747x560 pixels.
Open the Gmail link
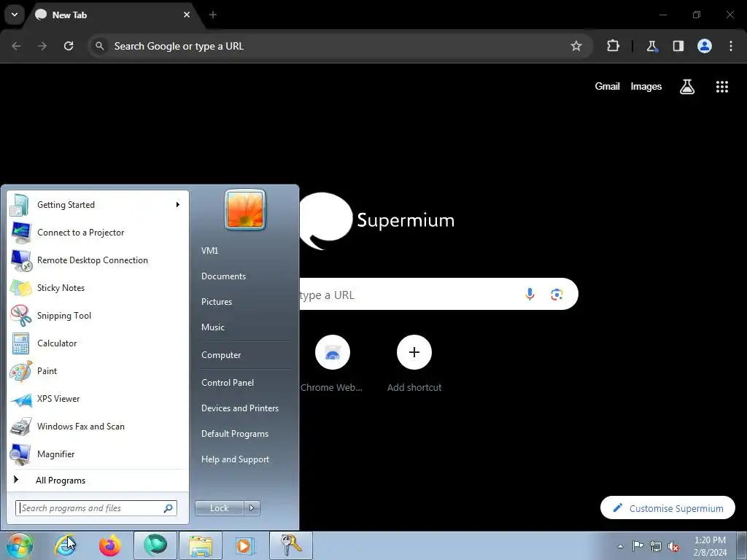coord(607,86)
